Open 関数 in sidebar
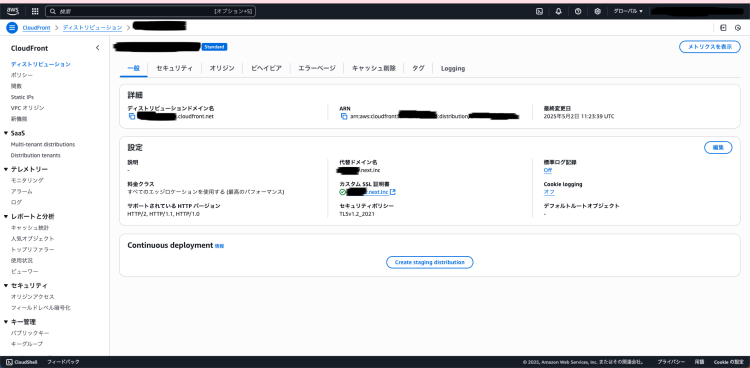 pos(16,86)
